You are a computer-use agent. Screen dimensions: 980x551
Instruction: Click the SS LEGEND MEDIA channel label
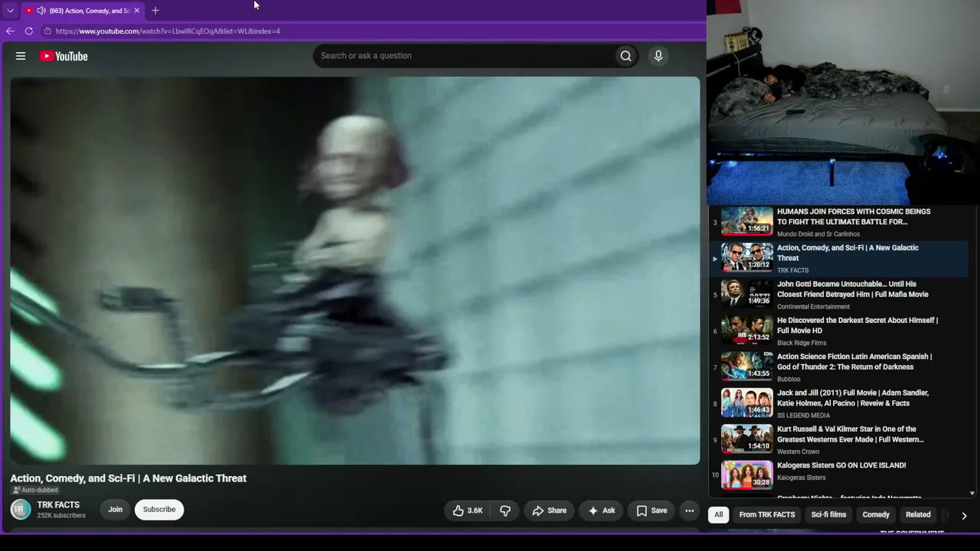803,416
